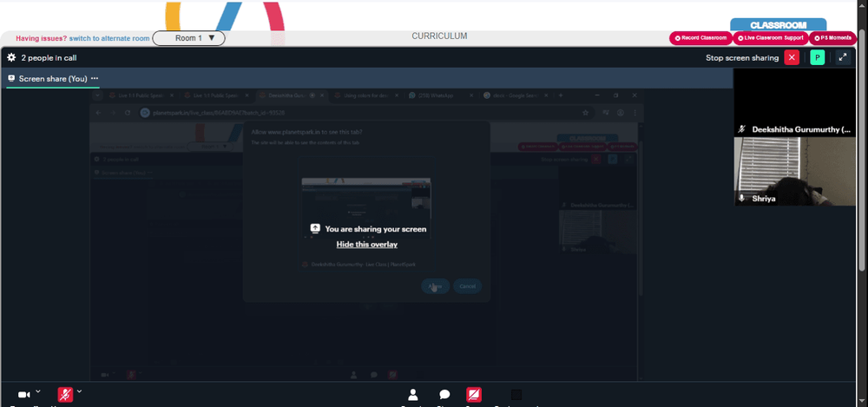Expand the camera options chevron
This screenshot has height=407, width=868.
pos(37,391)
